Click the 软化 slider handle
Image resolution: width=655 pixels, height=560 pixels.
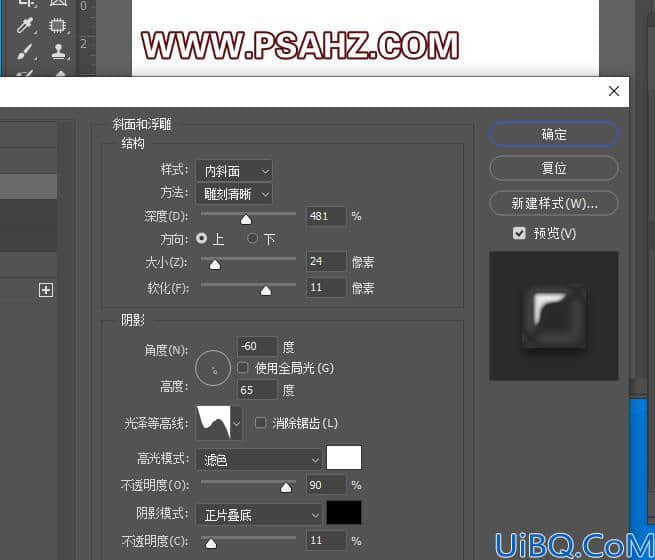pos(266,290)
